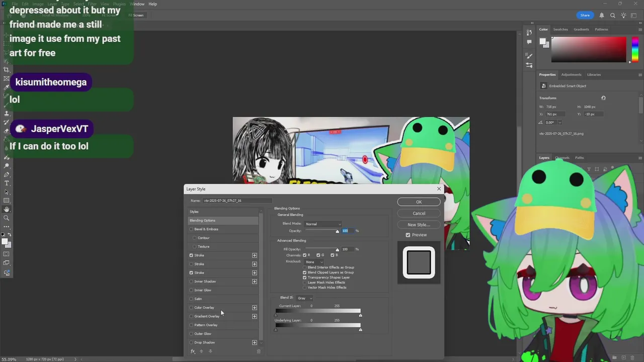Select the Zoom tool
The width and height of the screenshot is (644, 362).
click(x=7, y=218)
